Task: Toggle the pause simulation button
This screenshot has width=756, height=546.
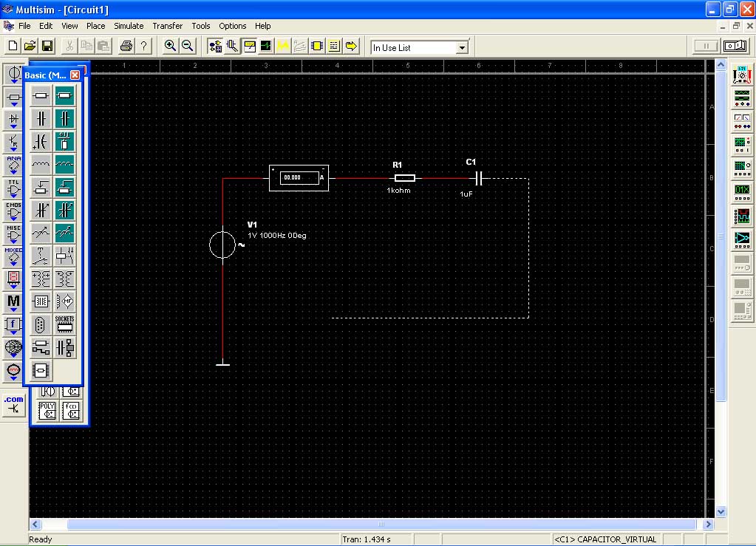Action: (706, 47)
